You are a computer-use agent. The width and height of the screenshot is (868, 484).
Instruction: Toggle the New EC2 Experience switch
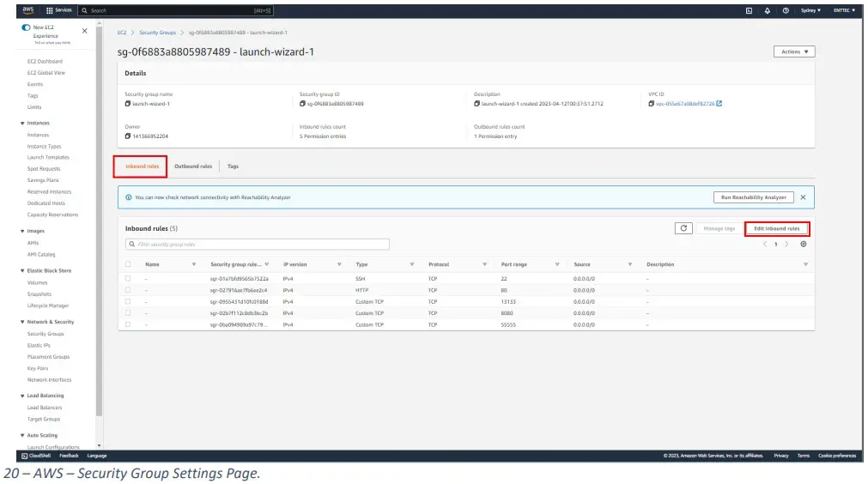(x=27, y=27)
